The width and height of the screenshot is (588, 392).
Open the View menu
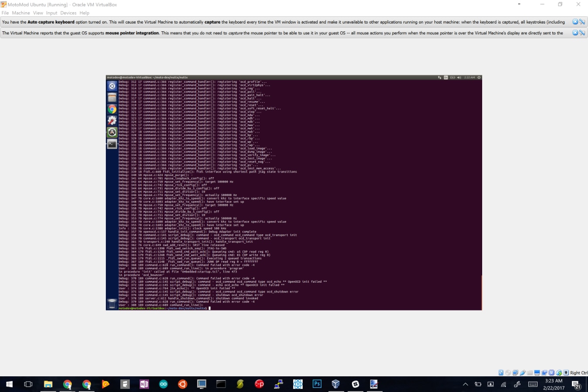pos(38,13)
